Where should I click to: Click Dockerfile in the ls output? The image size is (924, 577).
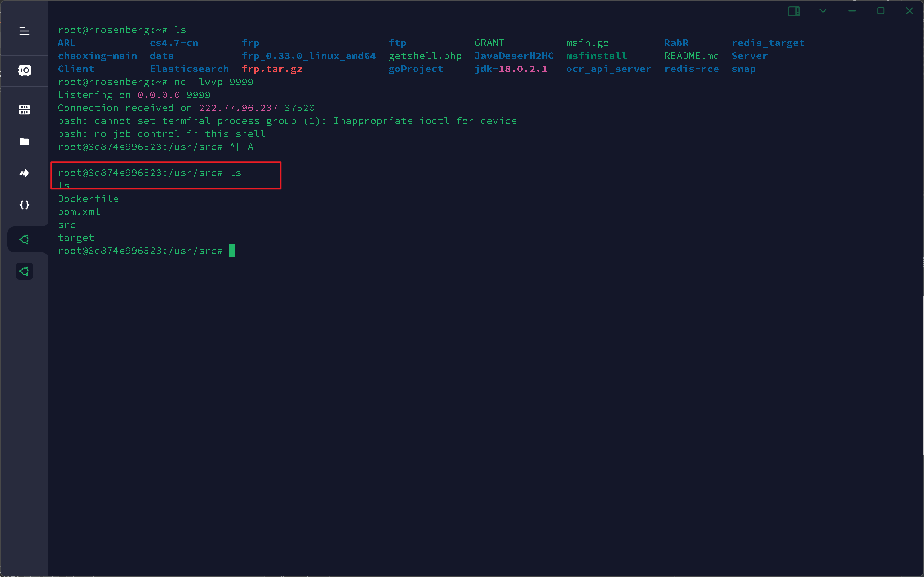[x=88, y=199]
